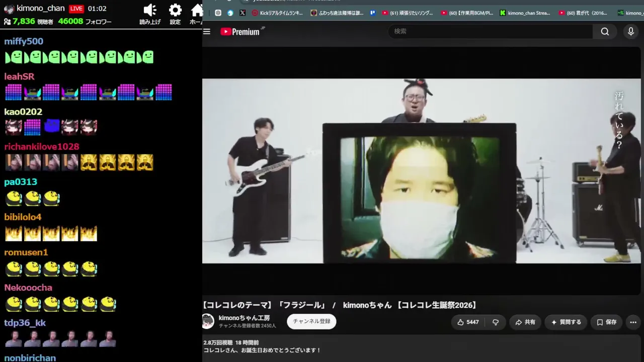Click kimono_chan stream name
644x362 pixels.
(40, 8)
